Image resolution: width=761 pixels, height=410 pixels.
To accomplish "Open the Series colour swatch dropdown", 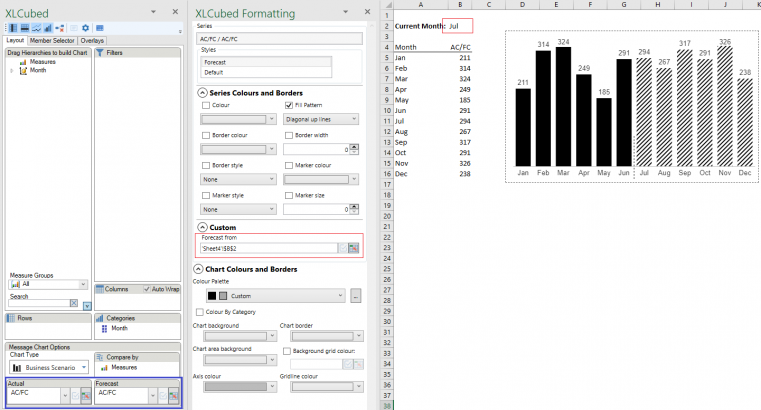I will pos(238,119).
